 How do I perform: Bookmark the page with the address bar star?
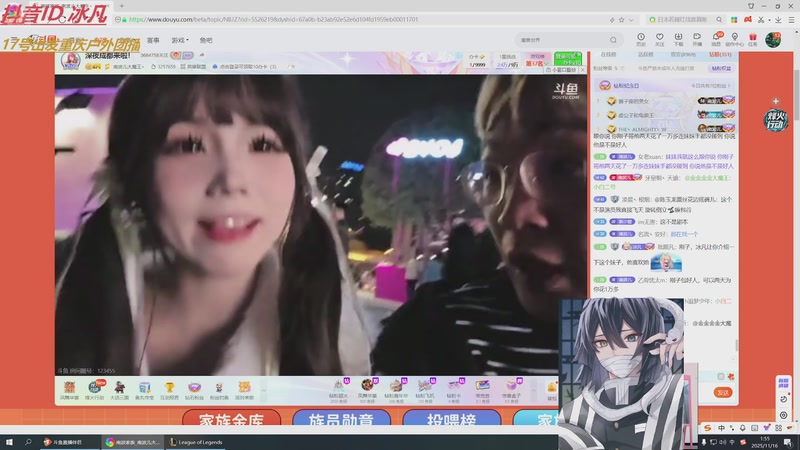click(x=621, y=19)
